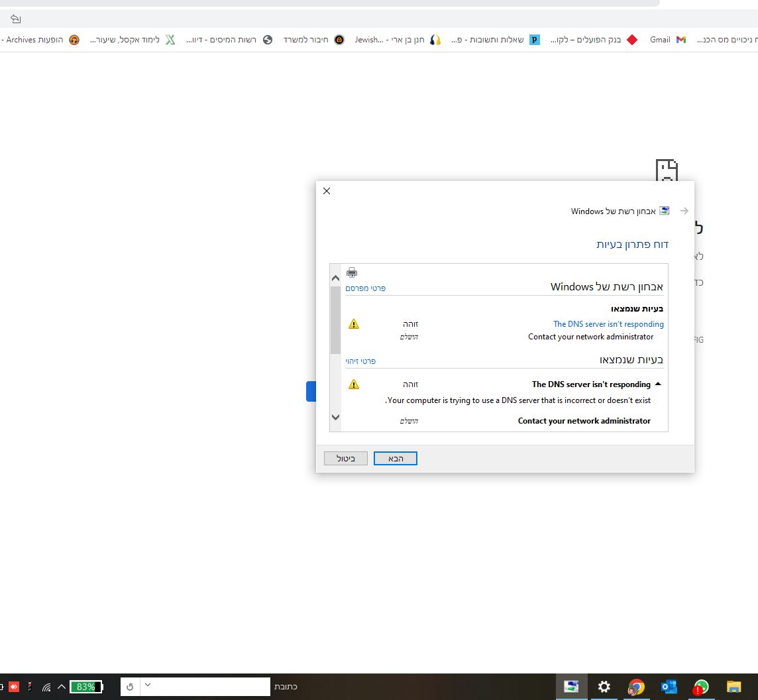
Task: Click the red AnyDesk tray icon
Action: click(x=13, y=687)
